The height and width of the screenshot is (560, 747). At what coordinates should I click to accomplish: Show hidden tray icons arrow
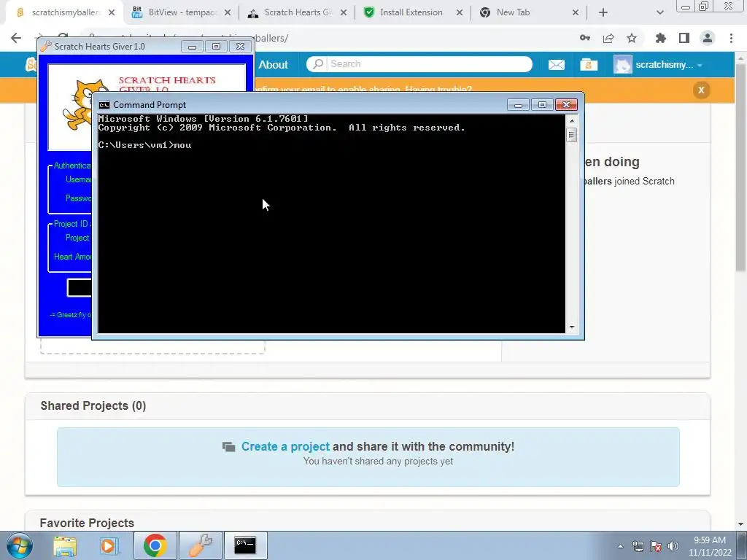pos(620,546)
